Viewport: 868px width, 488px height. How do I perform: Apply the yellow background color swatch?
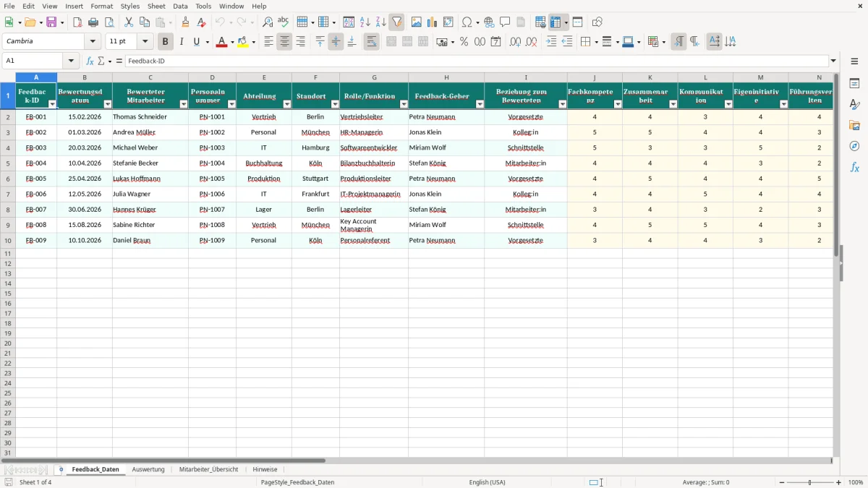243,42
